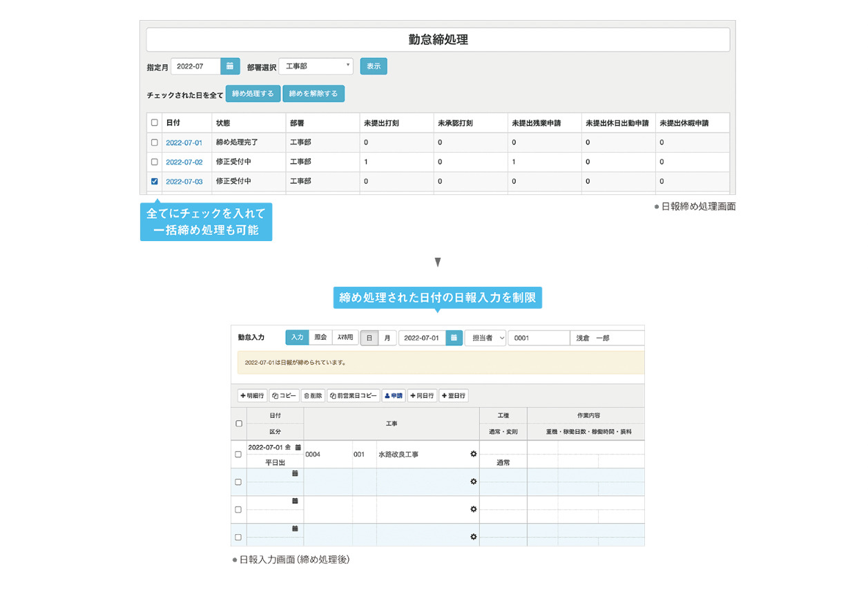Open calendar picker beside date 2022-07-01 field
This screenshot has height=590, width=868.
454,338
